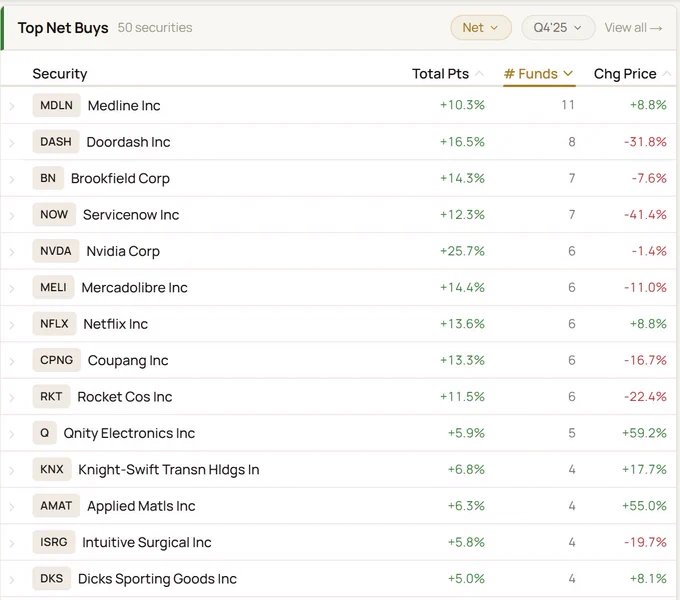Click Medline's 11 funds count

(568, 105)
